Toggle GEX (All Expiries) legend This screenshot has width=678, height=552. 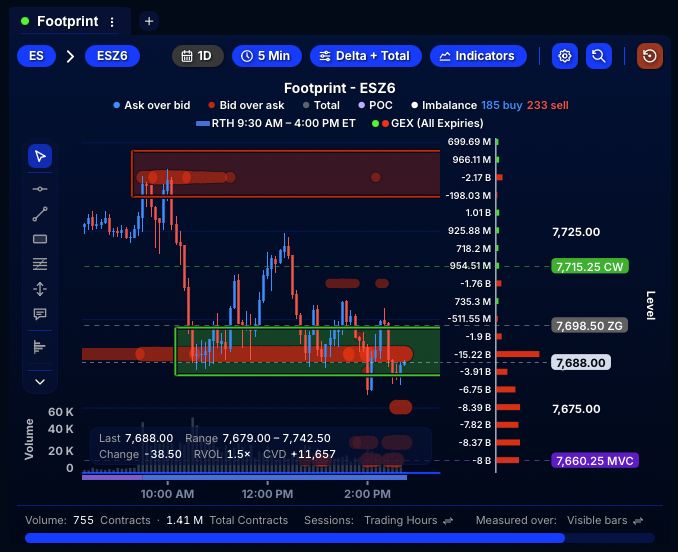(x=428, y=124)
